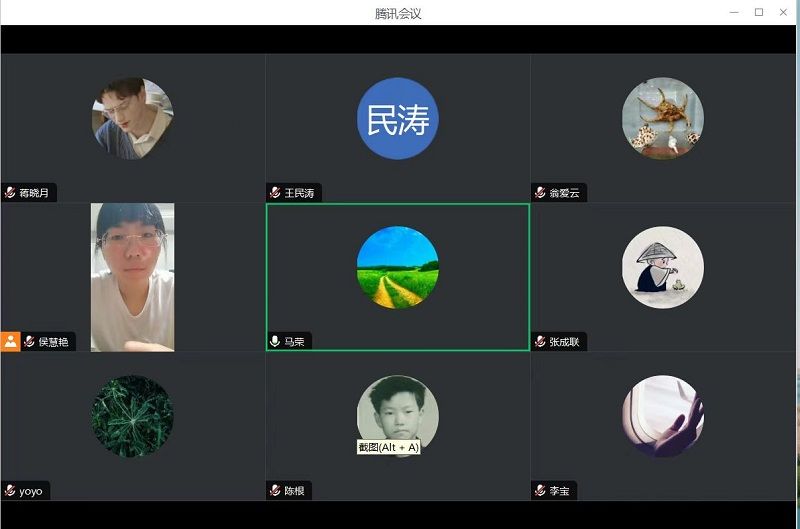Click the orange host icon beside 侯慧艳

pyautogui.click(x=10, y=341)
